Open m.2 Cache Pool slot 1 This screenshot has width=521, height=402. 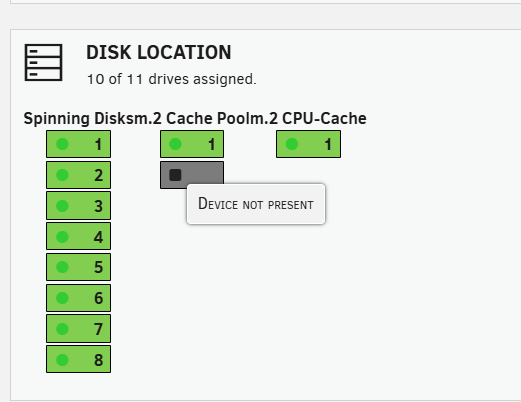pyautogui.click(x=192, y=144)
